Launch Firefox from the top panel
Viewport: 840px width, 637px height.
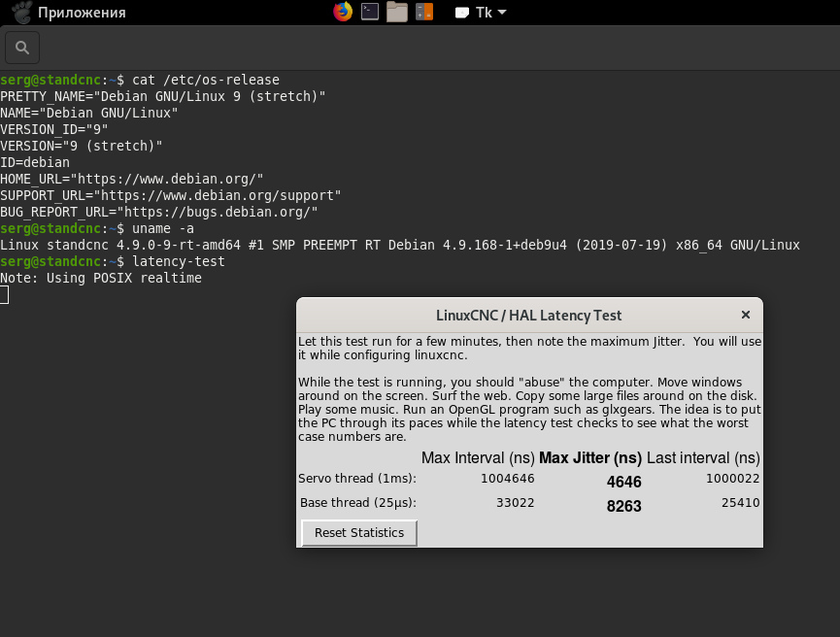click(x=343, y=12)
